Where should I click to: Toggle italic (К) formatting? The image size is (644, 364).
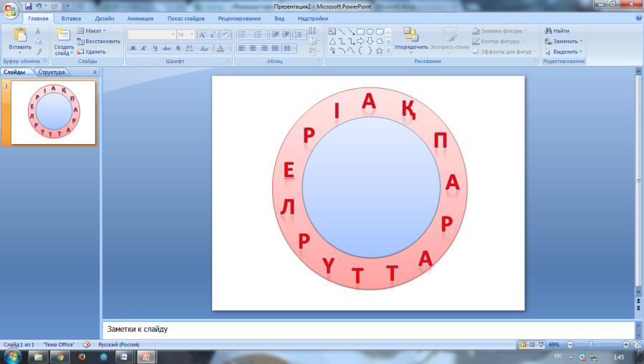[x=144, y=48]
